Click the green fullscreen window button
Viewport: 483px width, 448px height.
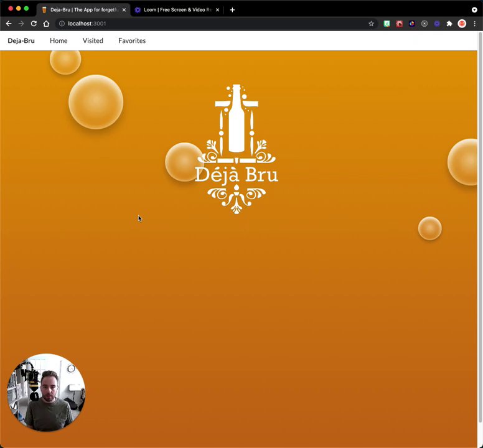27,9
